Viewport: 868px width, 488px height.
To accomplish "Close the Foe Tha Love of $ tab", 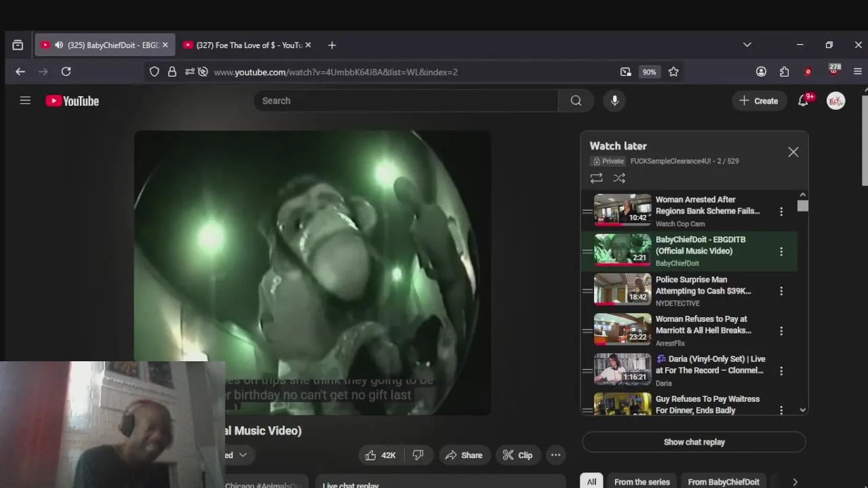I will [308, 45].
